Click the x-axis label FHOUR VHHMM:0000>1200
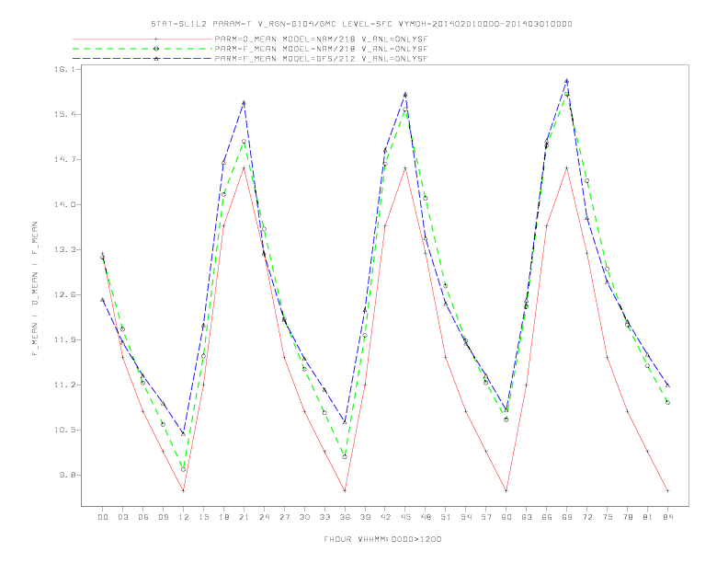Image resolution: width=728 pixels, height=563 pixels. tap(382, 539)
